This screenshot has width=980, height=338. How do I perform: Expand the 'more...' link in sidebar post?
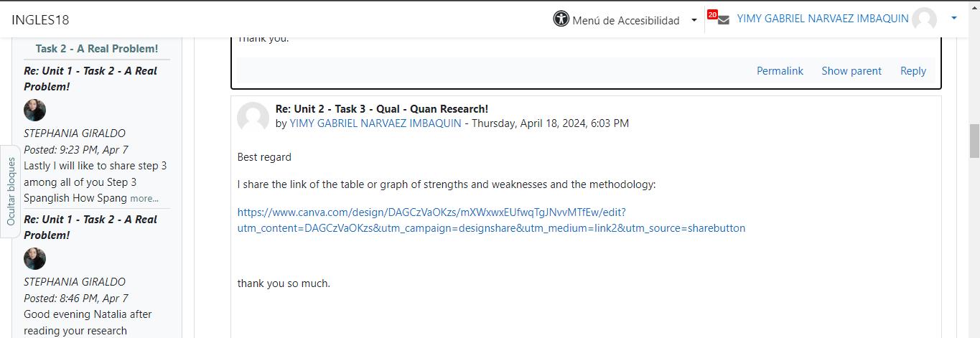click(144, 199)
